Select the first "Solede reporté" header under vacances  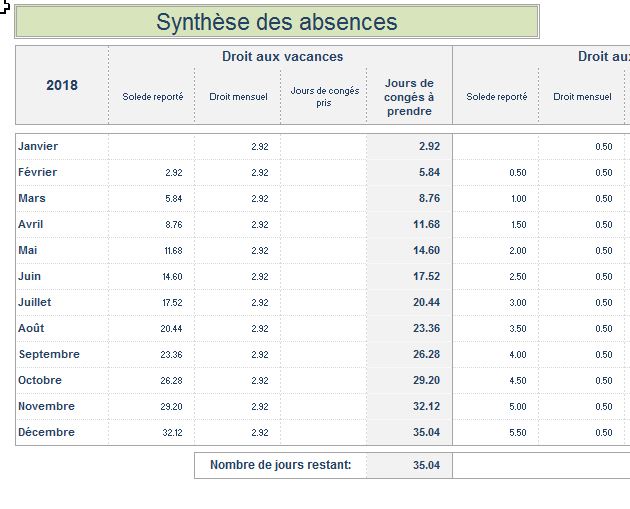point(152,97)
